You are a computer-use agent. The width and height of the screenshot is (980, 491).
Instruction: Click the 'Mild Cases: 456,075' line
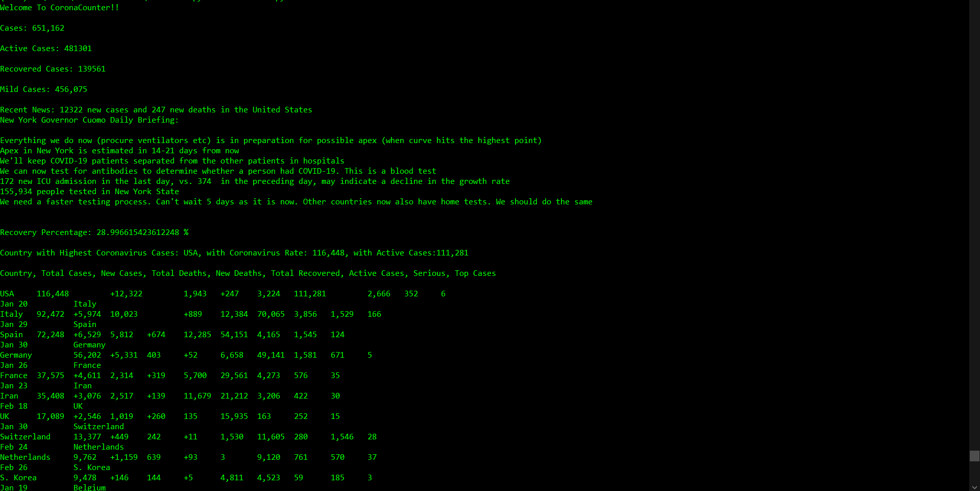[x=44, y=89]
